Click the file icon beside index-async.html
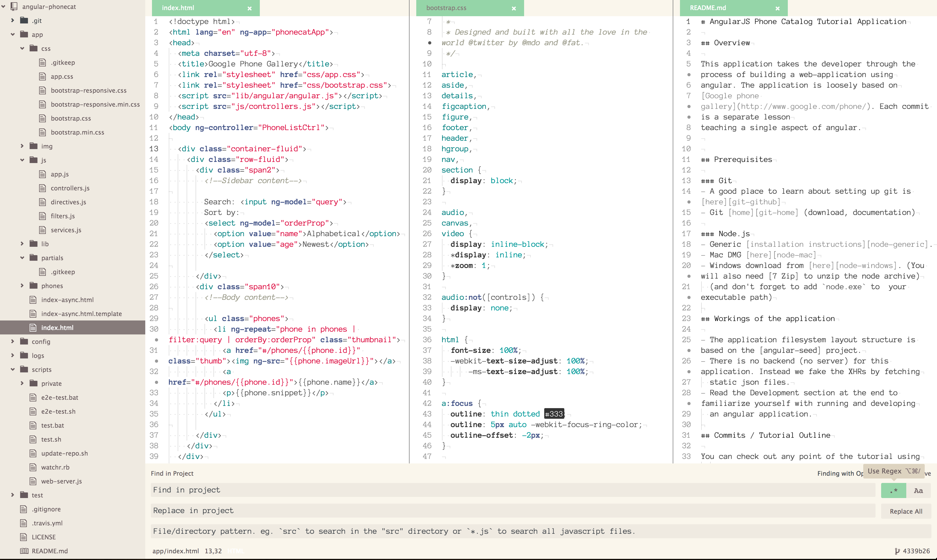Viewport: 937px width, 560px height. click(x=33, y=300)
